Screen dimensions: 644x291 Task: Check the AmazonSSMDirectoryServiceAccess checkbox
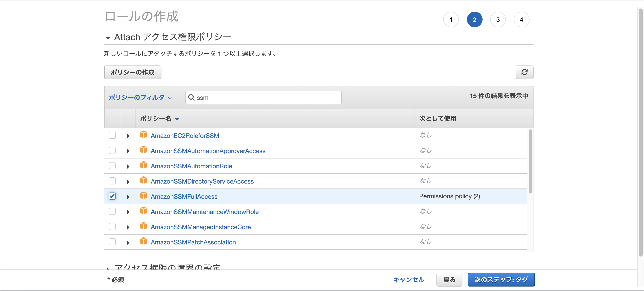(x=112, y=181)
